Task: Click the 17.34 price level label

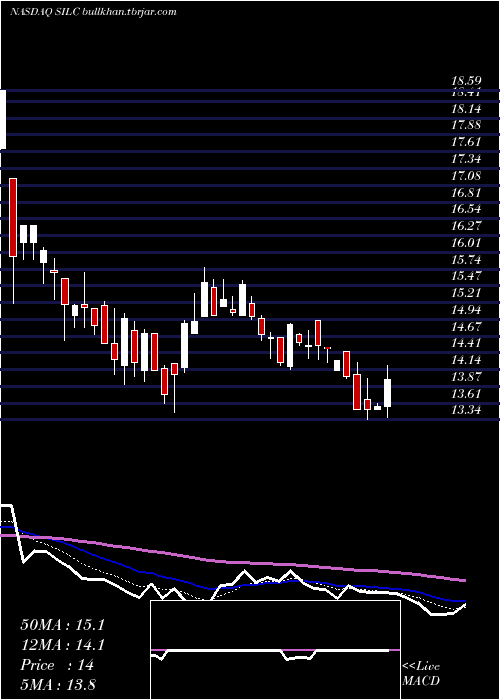Action: [x=466, y=159]
